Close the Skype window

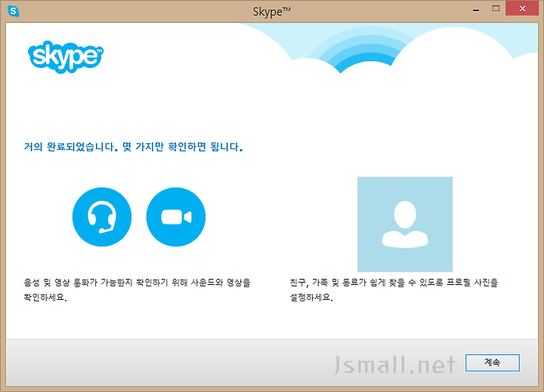pos(522,8)
